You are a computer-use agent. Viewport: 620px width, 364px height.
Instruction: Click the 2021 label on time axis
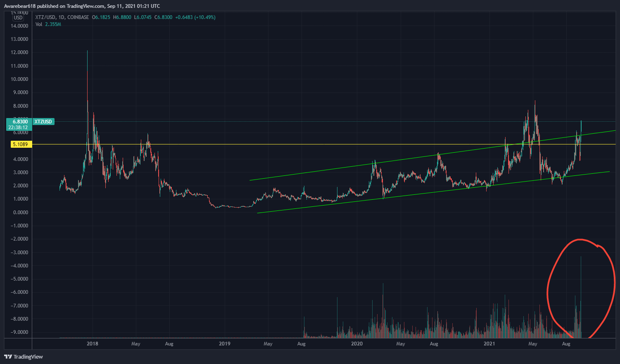click(x=489, y=344)
